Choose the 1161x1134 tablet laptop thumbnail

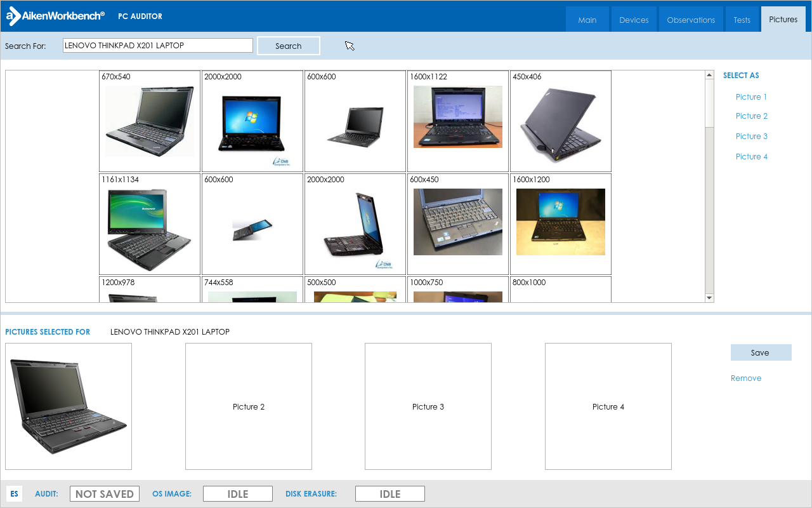150,224
